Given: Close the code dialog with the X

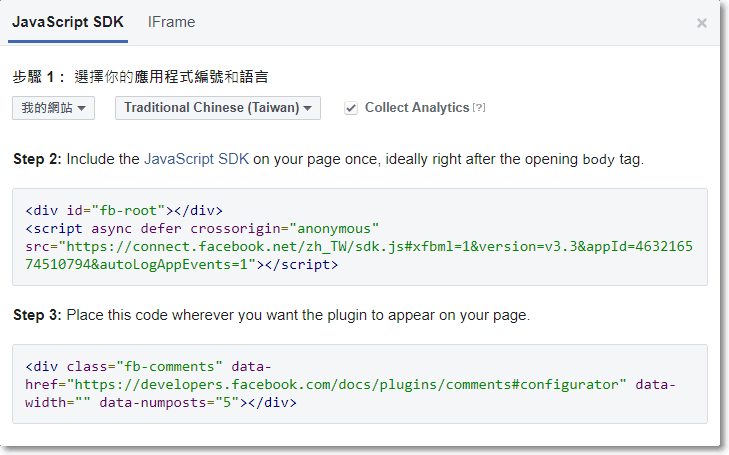Looking at the screenshot, I should [x=702, y=23].
